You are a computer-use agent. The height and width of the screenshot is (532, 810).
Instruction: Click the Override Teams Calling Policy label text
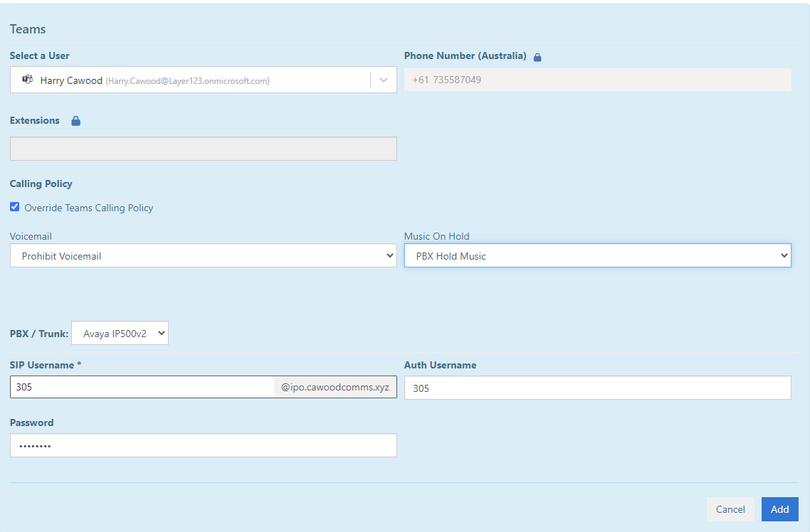[x=89, y=208]
